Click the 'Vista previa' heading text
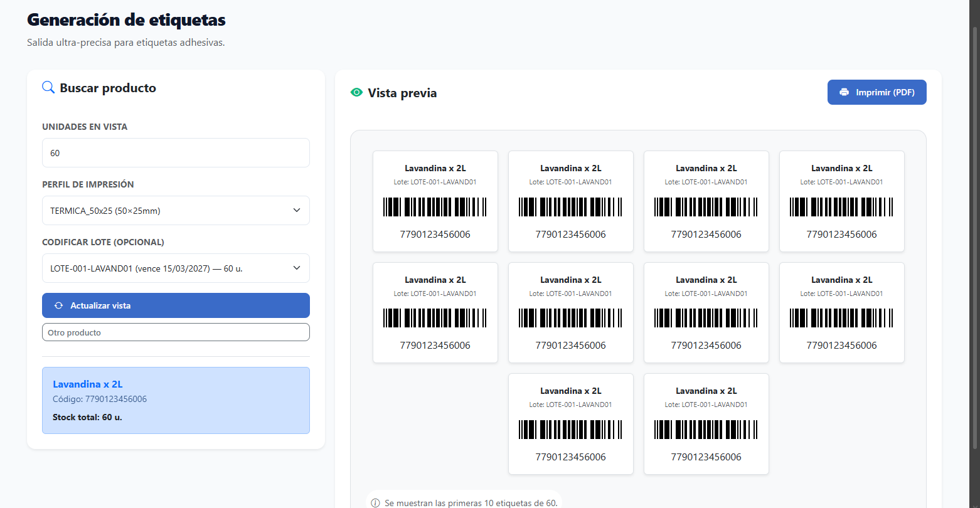This screenshot has height=508, width=980. pyautogui.click(x=402, y=93)
